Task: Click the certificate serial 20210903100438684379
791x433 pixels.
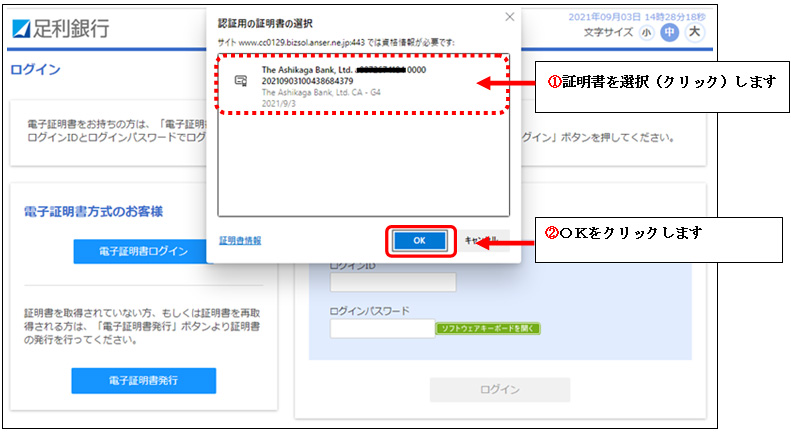Action: click(x=307, y=81)
